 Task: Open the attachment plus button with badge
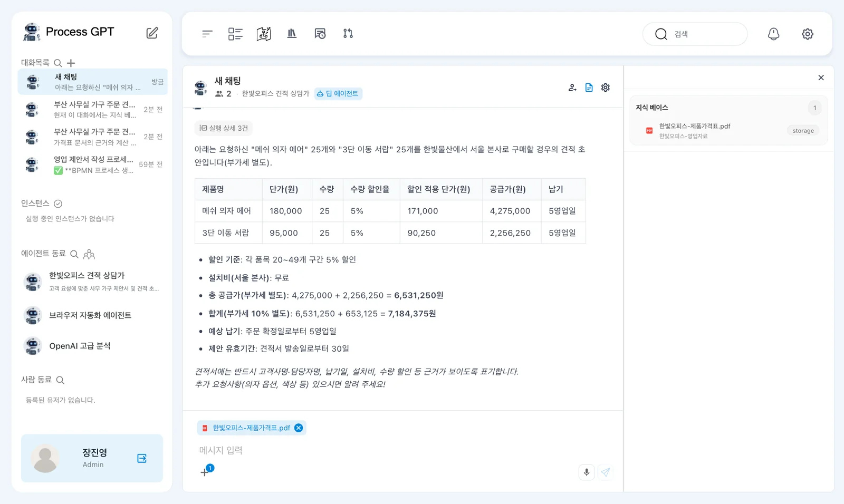point(206,471)
